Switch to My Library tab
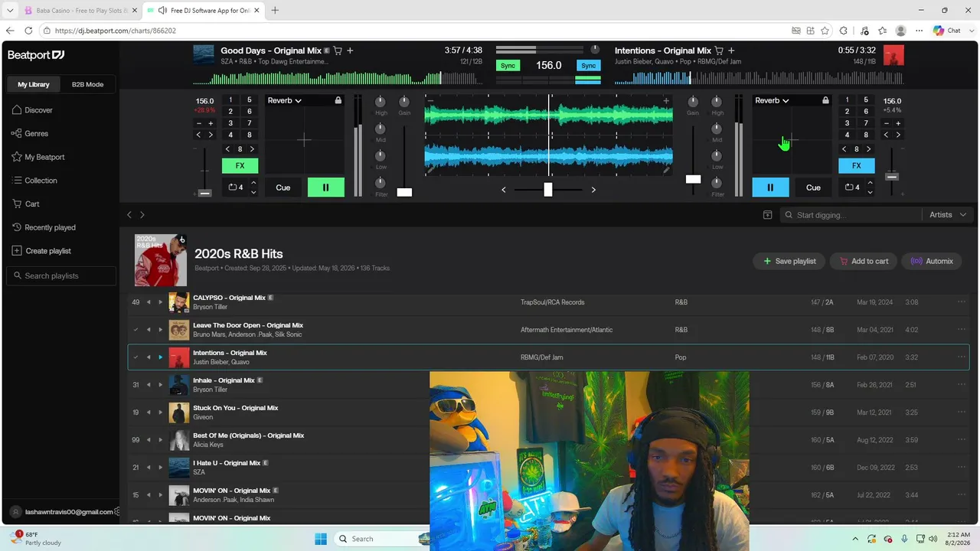The height and width of the screenshot is (551, 980). coord(34,84)
